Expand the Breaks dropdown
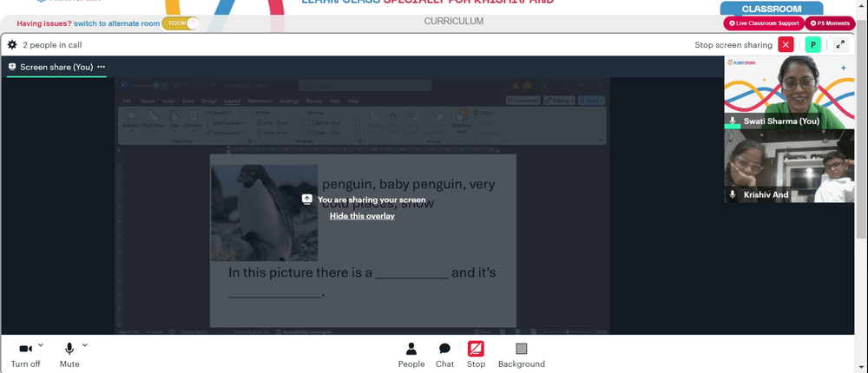 (x=220, y=113)
